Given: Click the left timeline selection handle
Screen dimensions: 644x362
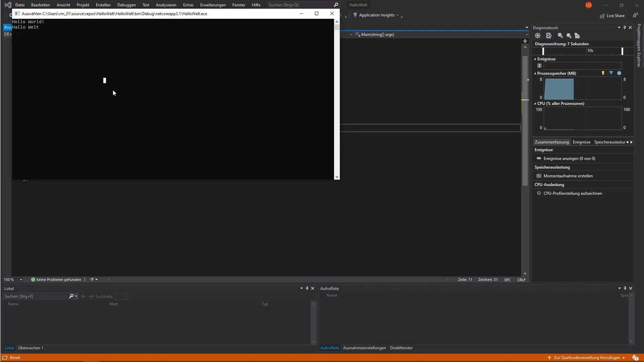Looking at the screenshot, I should click(543, 51).
